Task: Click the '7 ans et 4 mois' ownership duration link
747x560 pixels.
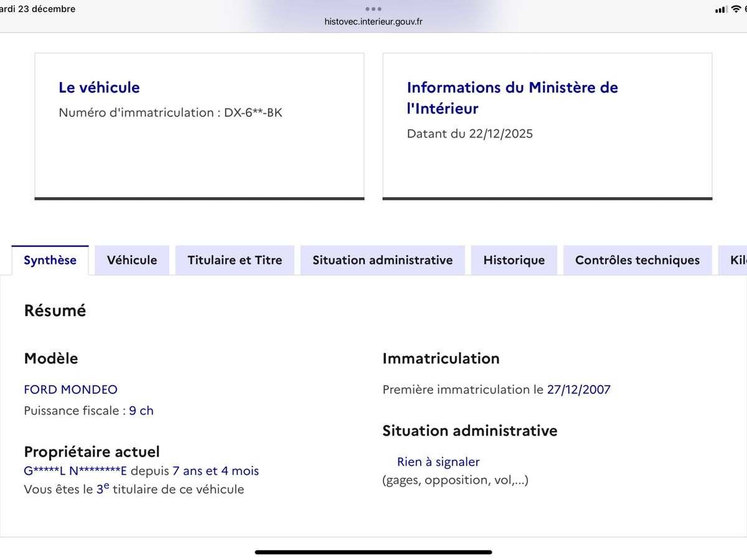Action: pos(217,471)
